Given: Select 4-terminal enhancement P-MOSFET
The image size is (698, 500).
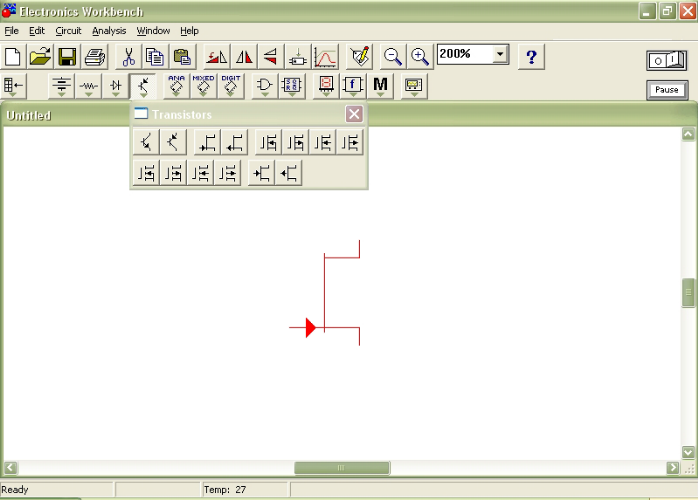Looking at the screenshot, I should tap(227, 173).
